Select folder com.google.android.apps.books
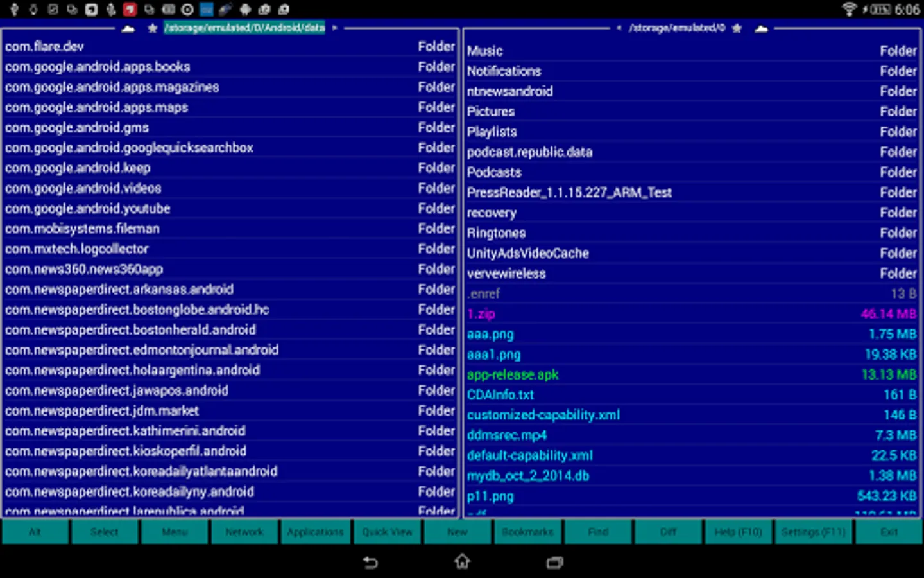This screenshot has height=578, width=924. point(230,67)
